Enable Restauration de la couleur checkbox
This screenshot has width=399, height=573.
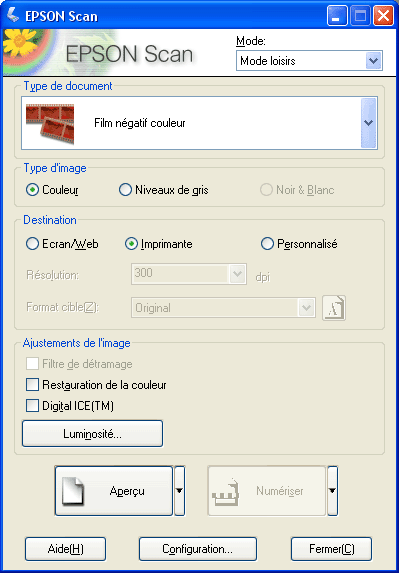96,385
